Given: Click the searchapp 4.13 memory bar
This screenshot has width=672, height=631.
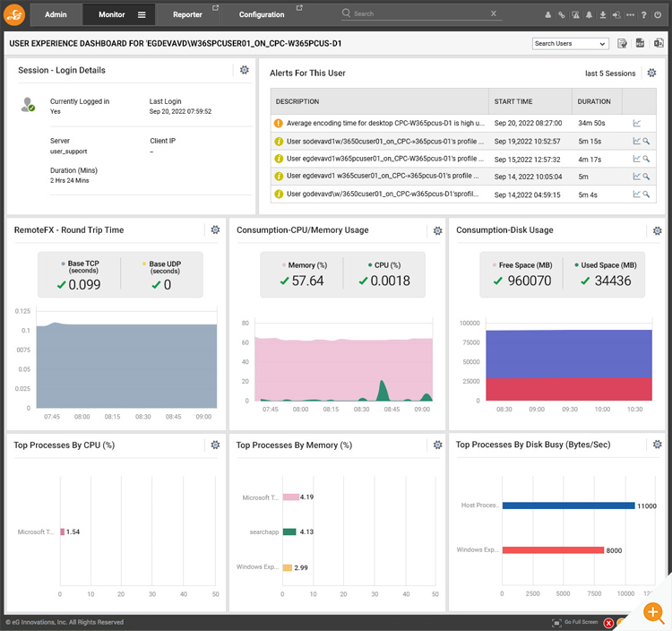Looking at the screenshot, I should (289, 532).
